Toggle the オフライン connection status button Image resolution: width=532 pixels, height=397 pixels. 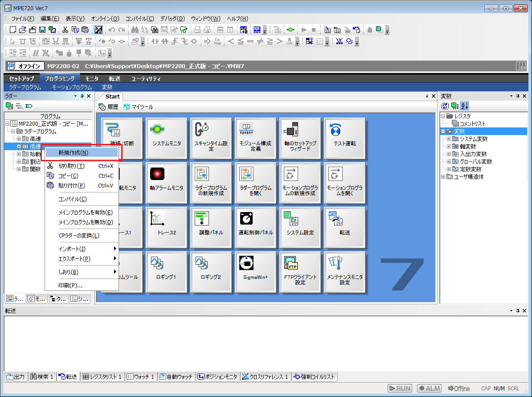click(25, 66)
